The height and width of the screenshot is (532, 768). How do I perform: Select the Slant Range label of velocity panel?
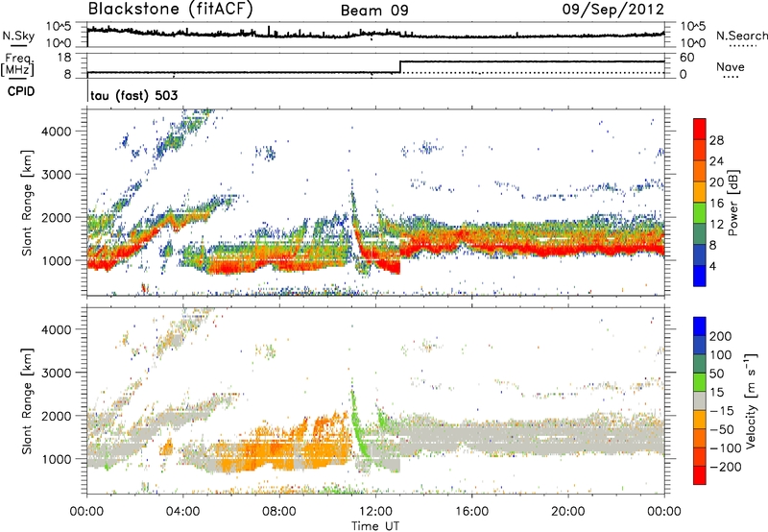coord(27,401)
